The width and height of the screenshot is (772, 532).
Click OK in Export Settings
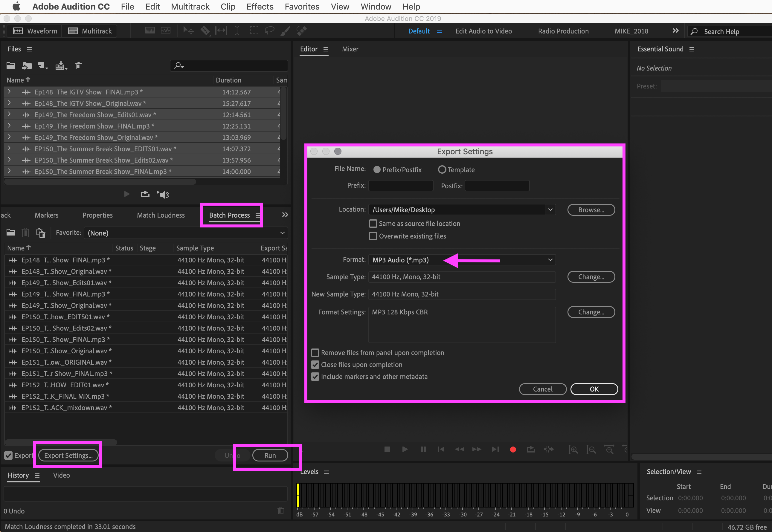[x=594, y=389]
